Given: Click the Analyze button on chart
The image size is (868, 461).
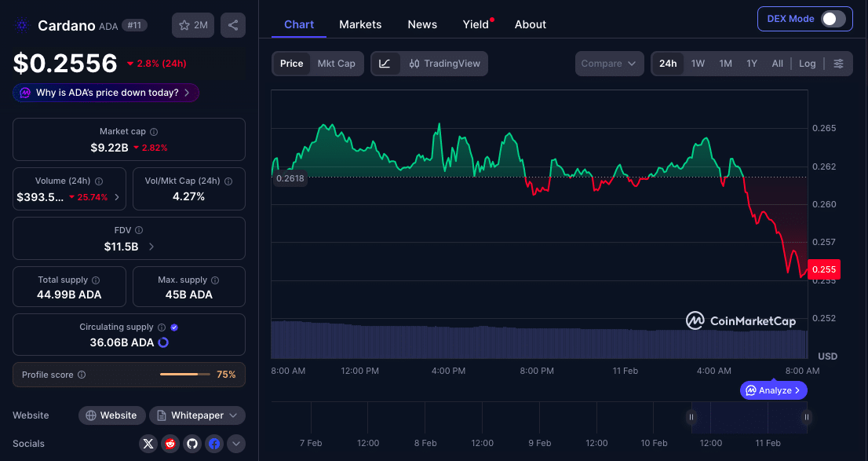Looking at the screenshot, I should coord(773,390).
